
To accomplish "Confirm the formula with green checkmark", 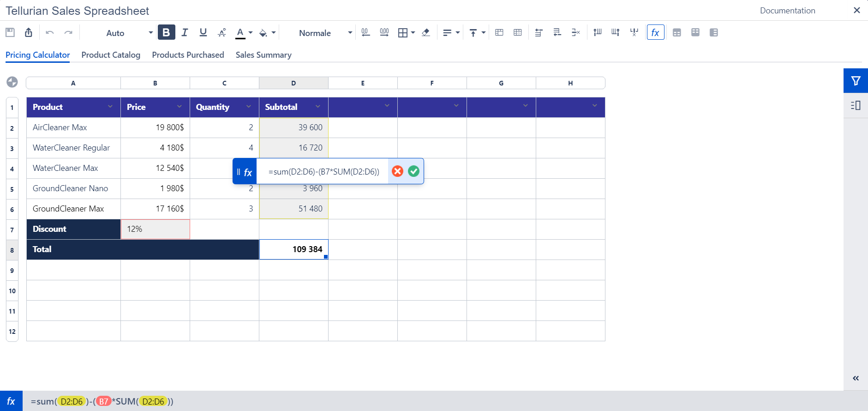I will click(x=414, y=171).
